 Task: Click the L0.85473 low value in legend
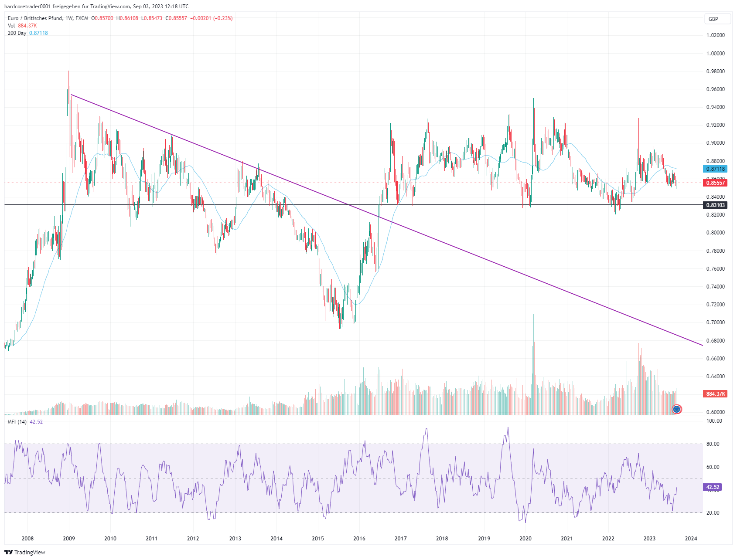tap(152, 18)
